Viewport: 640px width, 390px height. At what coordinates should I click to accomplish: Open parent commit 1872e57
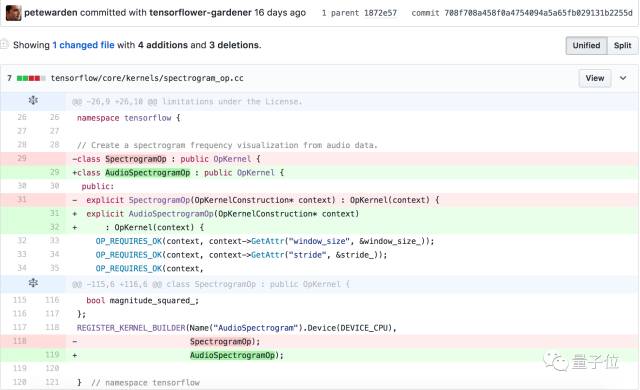(380, 13)
